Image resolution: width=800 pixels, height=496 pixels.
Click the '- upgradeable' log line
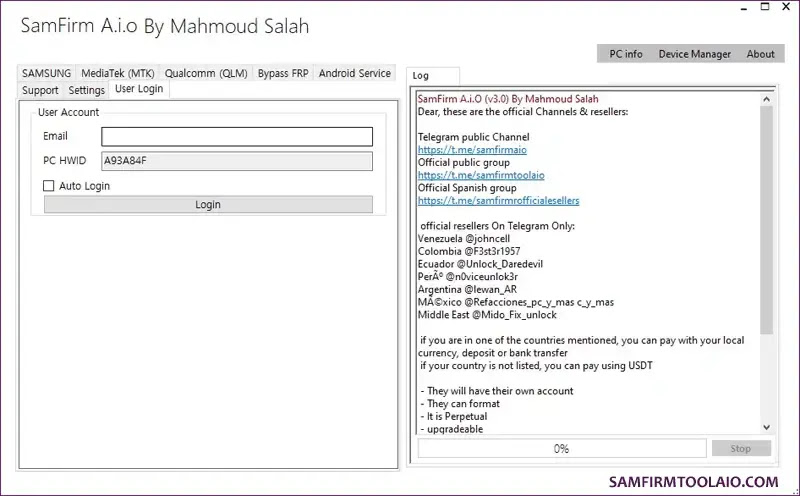click(x=452, y=429)
